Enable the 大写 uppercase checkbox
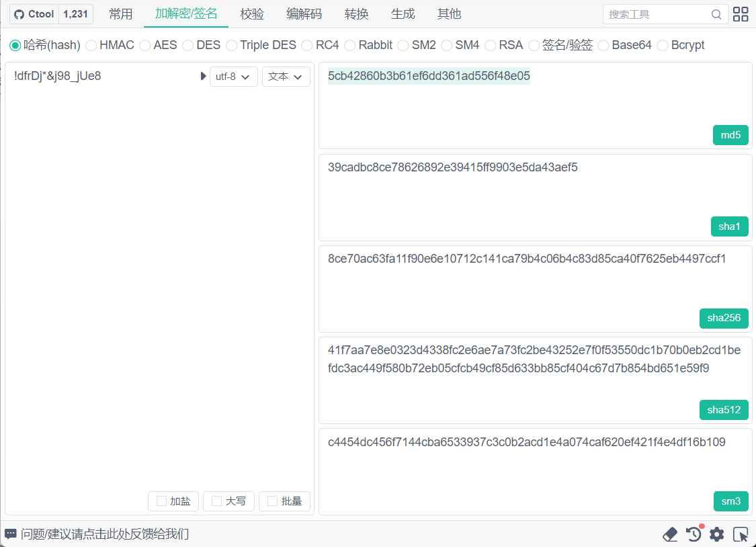The width and height of the screenshot is (756, 547). [217, 501]
